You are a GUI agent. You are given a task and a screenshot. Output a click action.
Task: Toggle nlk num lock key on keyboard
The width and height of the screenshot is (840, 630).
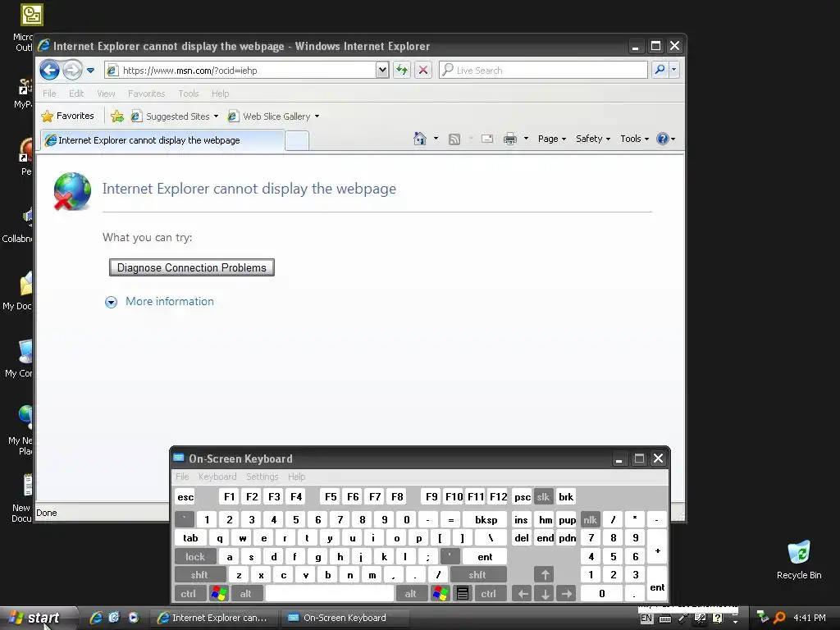click(590, 520)
